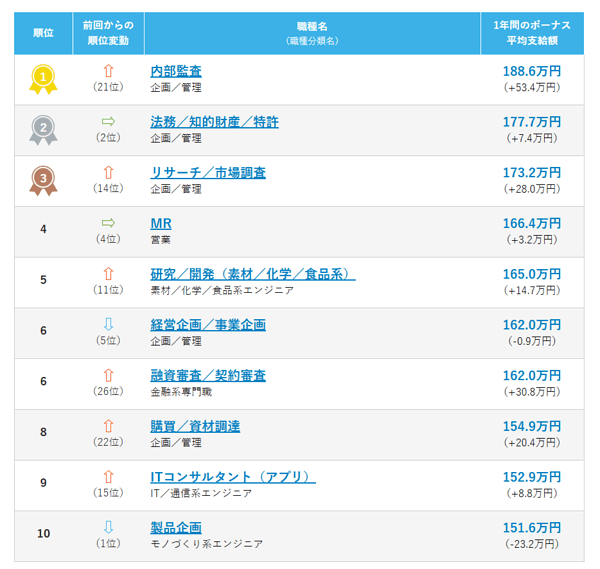Click the gold first-place medal icon

point(43,79)
